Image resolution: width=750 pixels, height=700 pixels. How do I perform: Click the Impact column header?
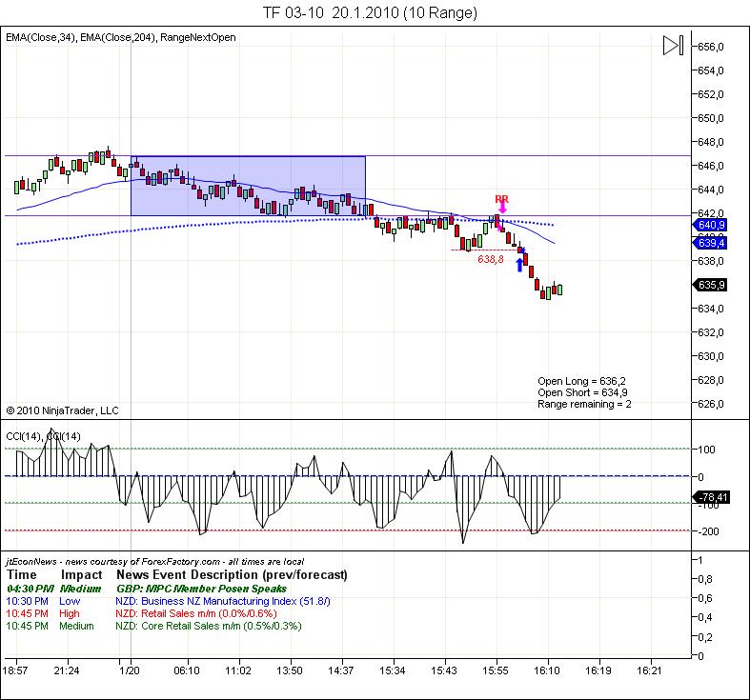(x=81, y=574)
